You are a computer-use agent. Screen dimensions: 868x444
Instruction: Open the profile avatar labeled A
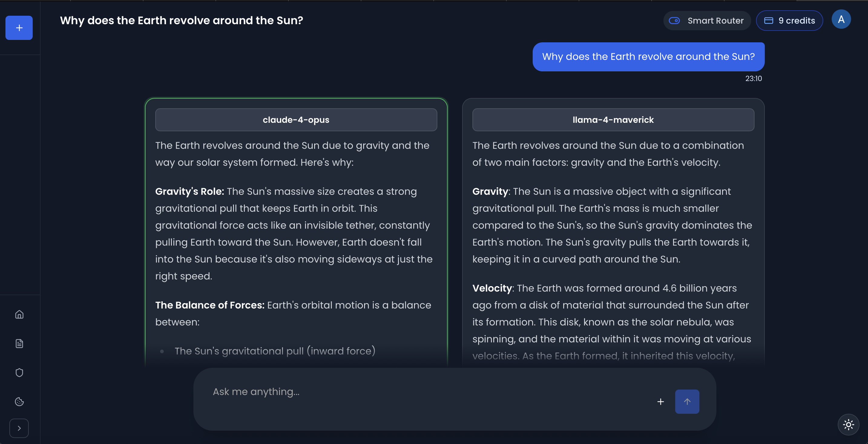pyautogui.click(x=841, y=20)
